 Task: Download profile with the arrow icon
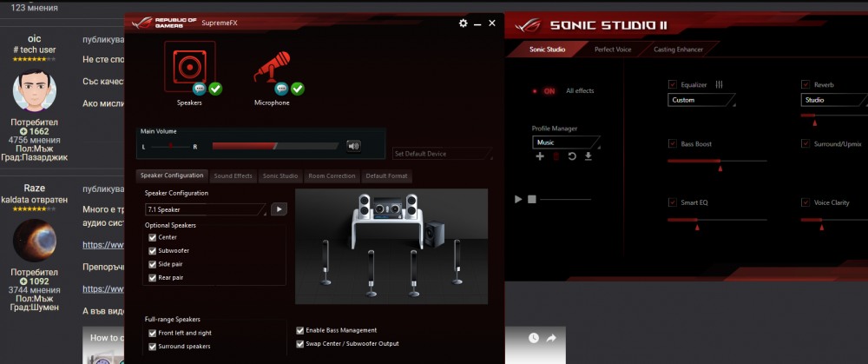pyautogui.click(x=589, y=156)
